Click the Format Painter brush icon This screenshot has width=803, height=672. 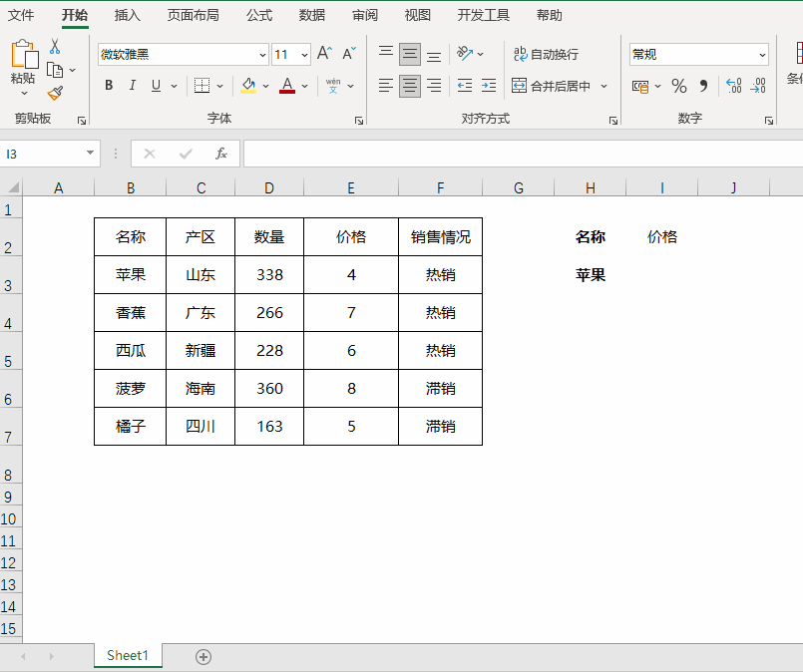click(55, 93)
